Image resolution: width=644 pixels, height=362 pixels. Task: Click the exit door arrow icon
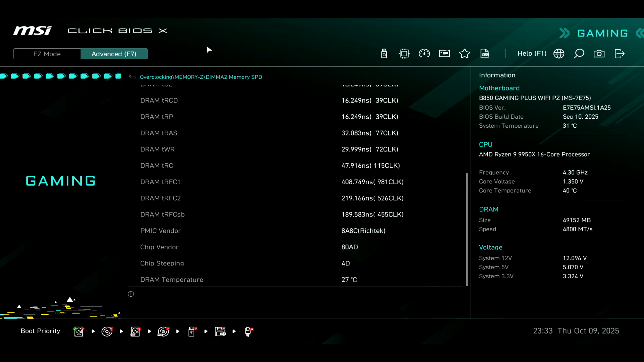pos(619,54)
